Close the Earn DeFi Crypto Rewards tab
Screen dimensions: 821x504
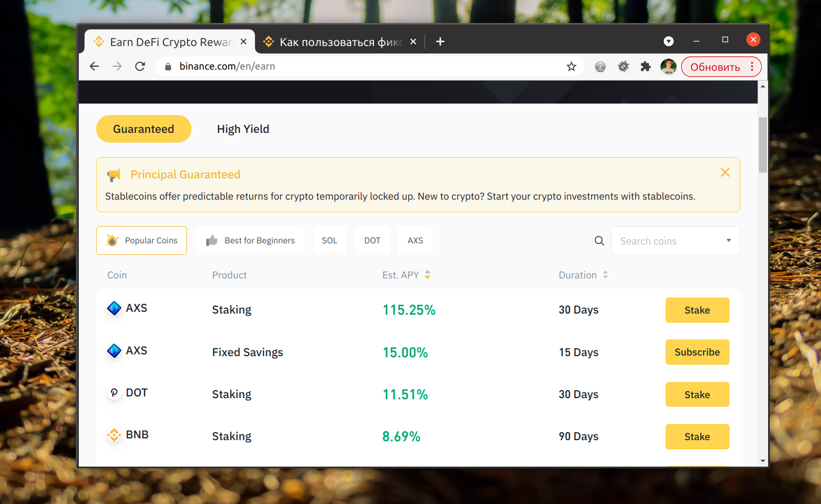[x=243, y=41]
